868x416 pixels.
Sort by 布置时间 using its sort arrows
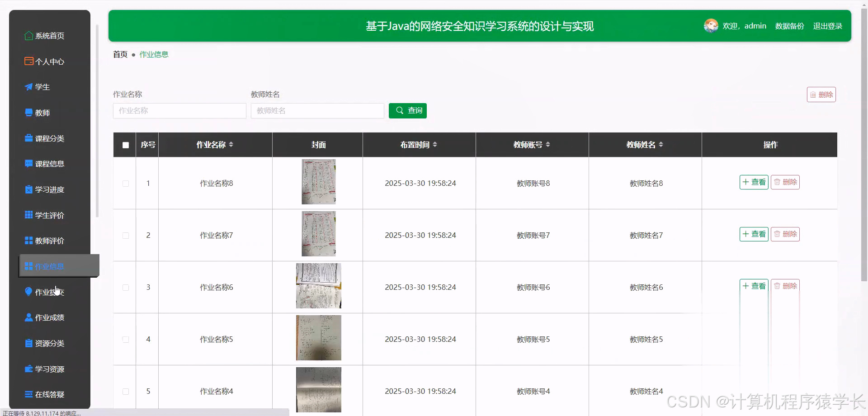435,144
